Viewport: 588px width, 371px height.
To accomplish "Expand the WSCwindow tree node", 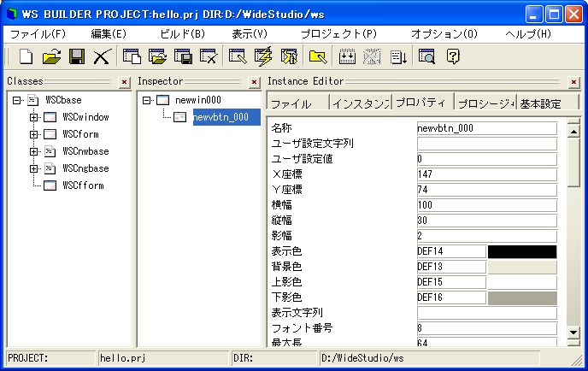I will (33, 117).
